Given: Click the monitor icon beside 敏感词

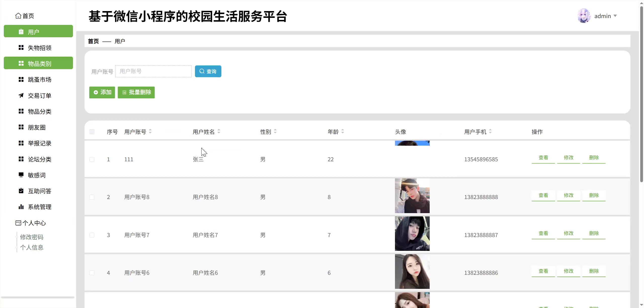Looking at the screenshot, I should pos(21,175).
